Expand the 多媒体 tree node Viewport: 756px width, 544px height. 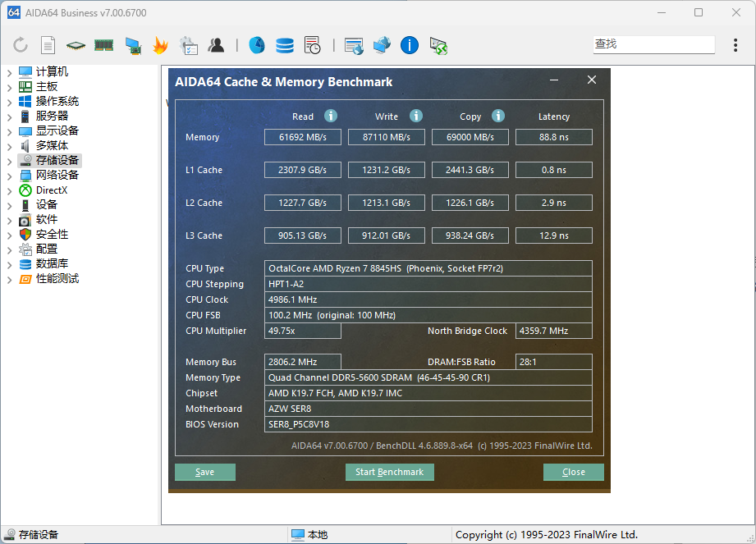click(10, 147)
